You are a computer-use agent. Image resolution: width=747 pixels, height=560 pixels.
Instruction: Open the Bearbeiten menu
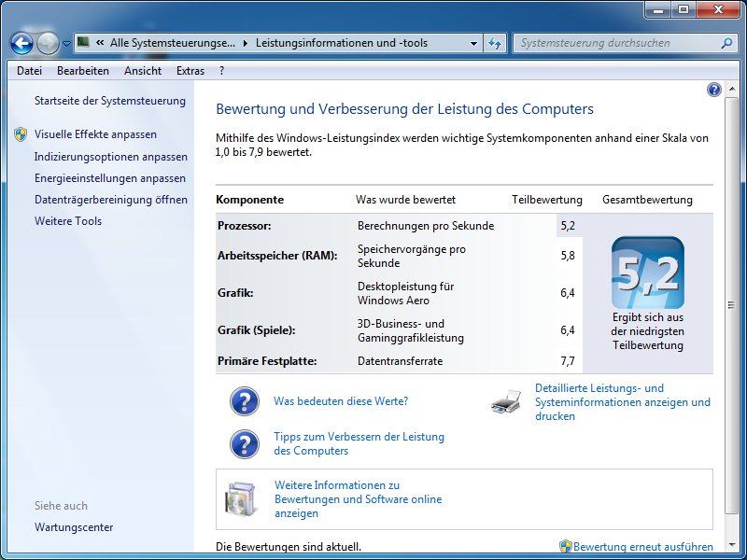click(83, 71)
